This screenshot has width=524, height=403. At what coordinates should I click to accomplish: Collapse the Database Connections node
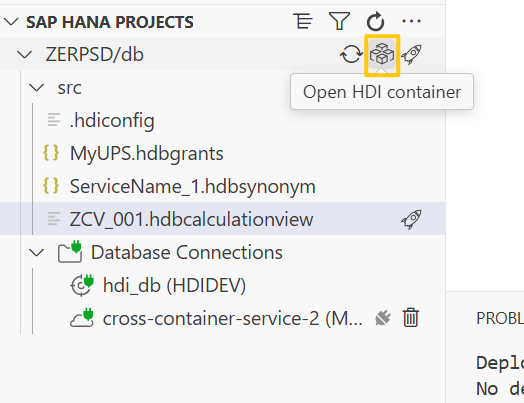(36, 252)
